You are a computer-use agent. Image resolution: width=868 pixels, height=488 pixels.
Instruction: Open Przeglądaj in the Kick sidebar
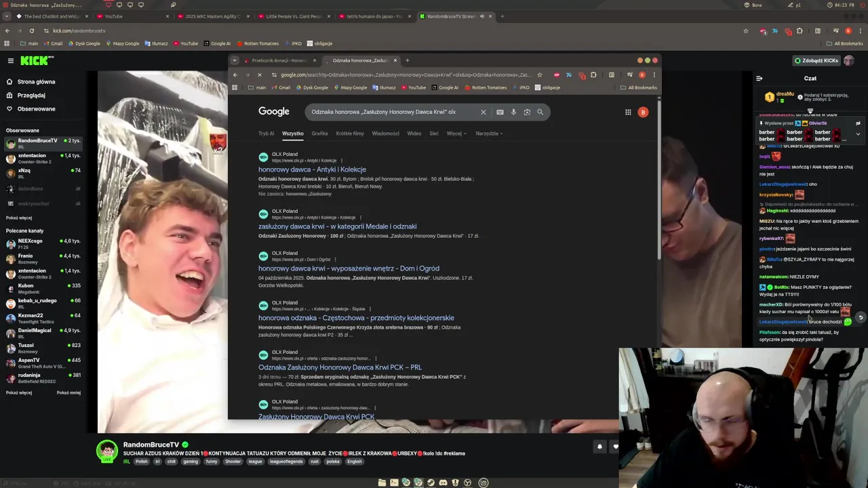(31, 95)
